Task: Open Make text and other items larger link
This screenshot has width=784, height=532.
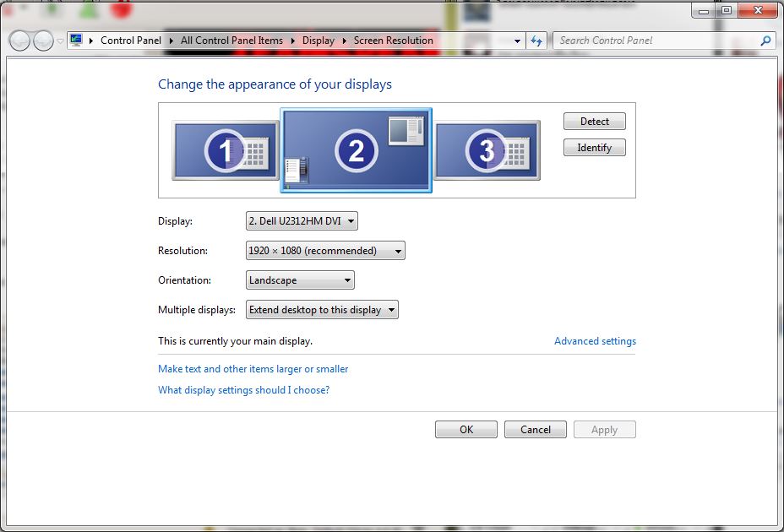Action: pyautogui.click(x=253, y=369)
